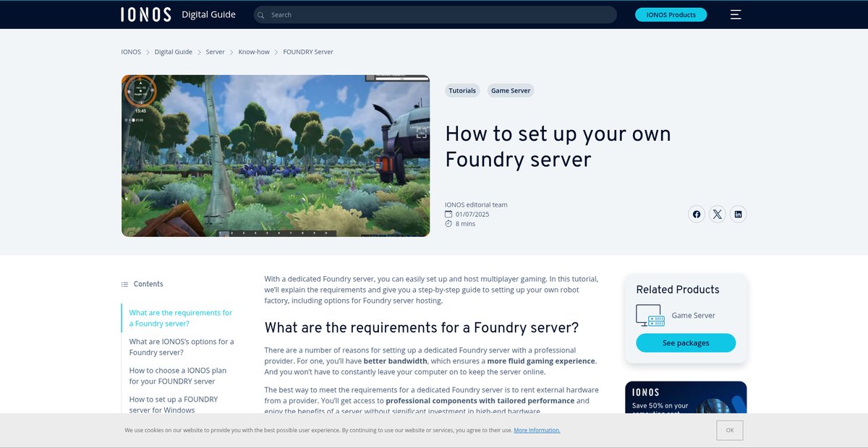Click the IONOS logo in header
Viewport: 868px width, 448px height.
[x=146, y=14]
